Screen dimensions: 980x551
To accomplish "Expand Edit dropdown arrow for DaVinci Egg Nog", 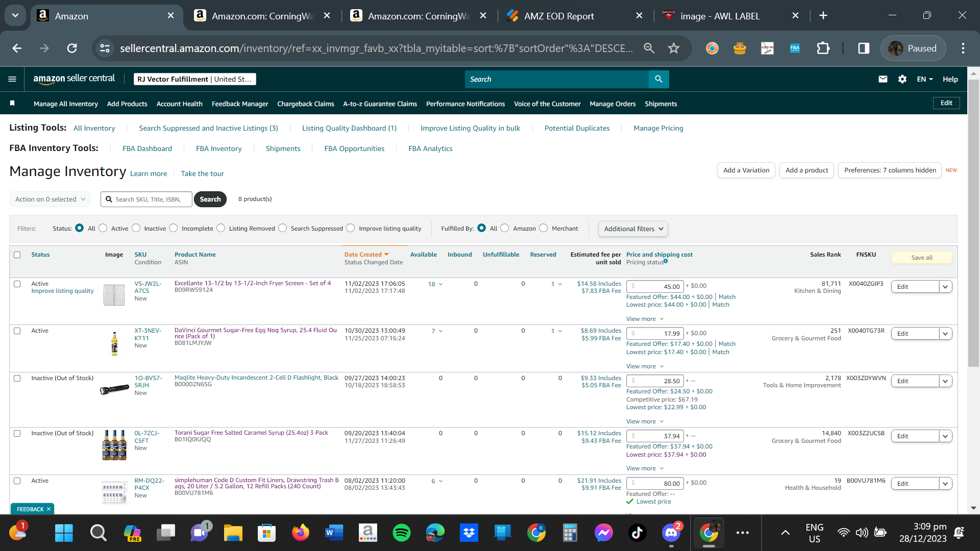I will point(945,334).
